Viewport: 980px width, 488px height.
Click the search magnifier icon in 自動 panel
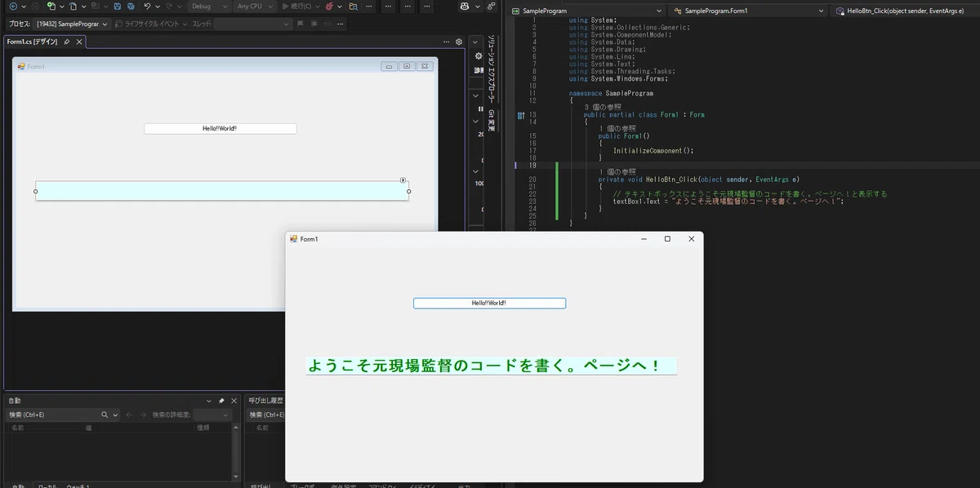105,415
